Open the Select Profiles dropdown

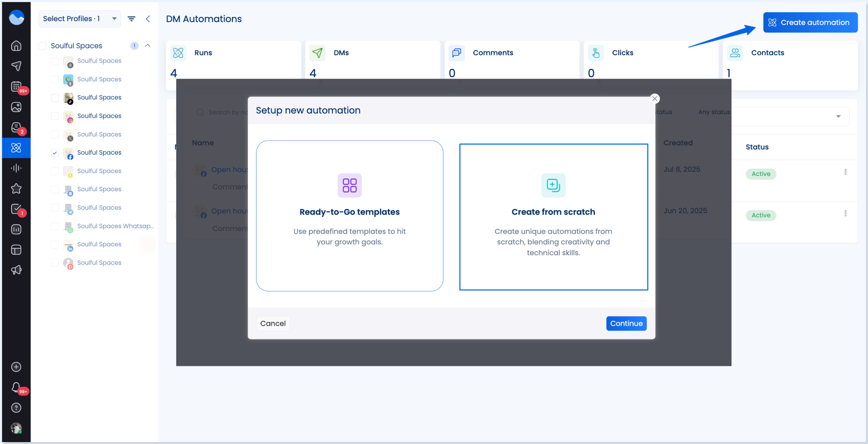click(80, 19)
